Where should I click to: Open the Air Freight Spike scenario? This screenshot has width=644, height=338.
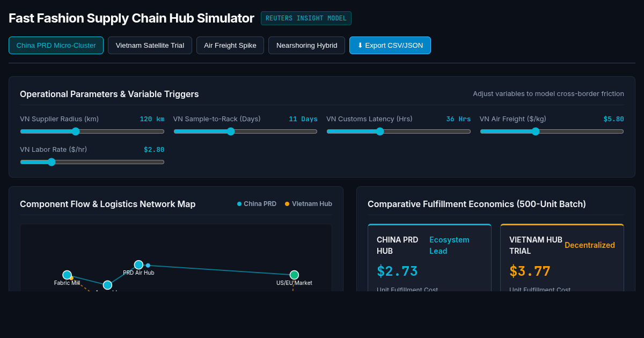(x=230, y=46)
